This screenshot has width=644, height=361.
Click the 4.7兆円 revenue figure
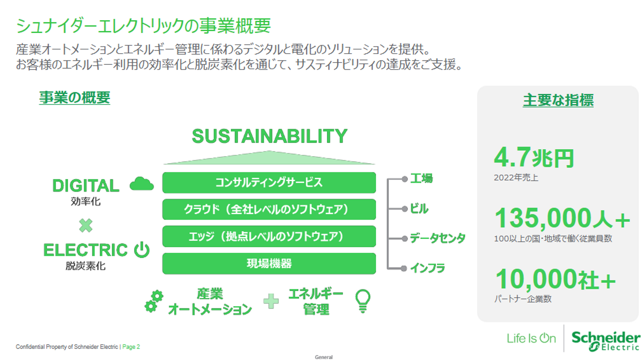[534, 158]
